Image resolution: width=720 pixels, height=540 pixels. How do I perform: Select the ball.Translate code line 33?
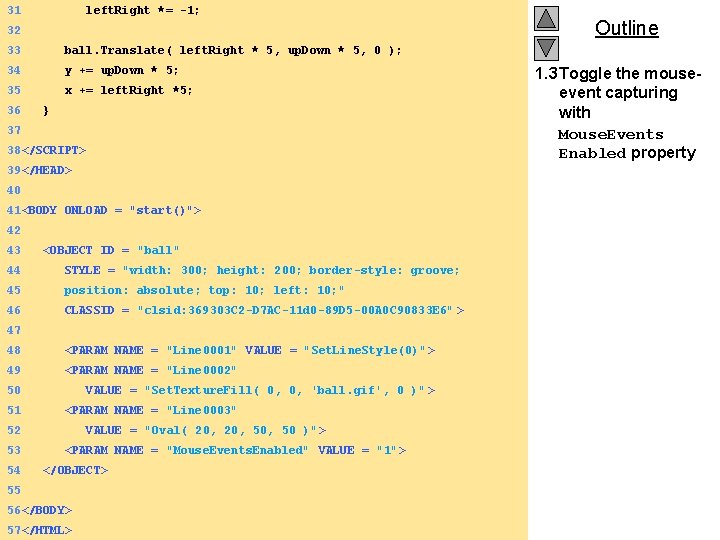pos(232,50)
